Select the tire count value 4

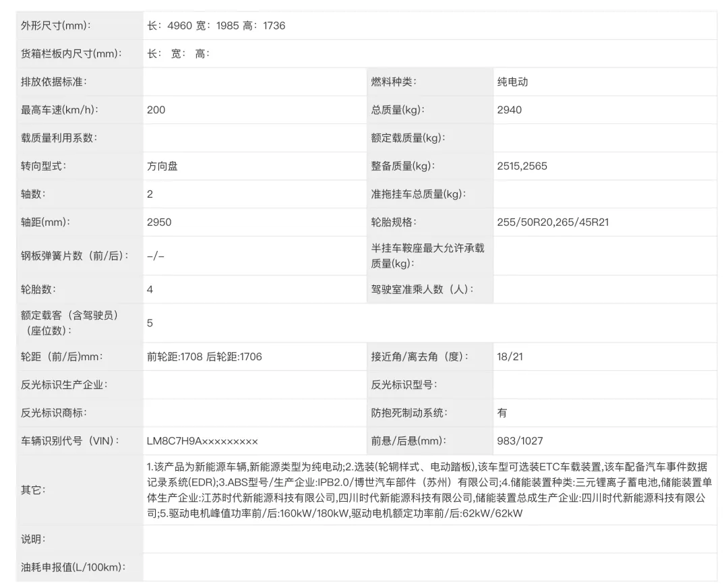point(150,289)
